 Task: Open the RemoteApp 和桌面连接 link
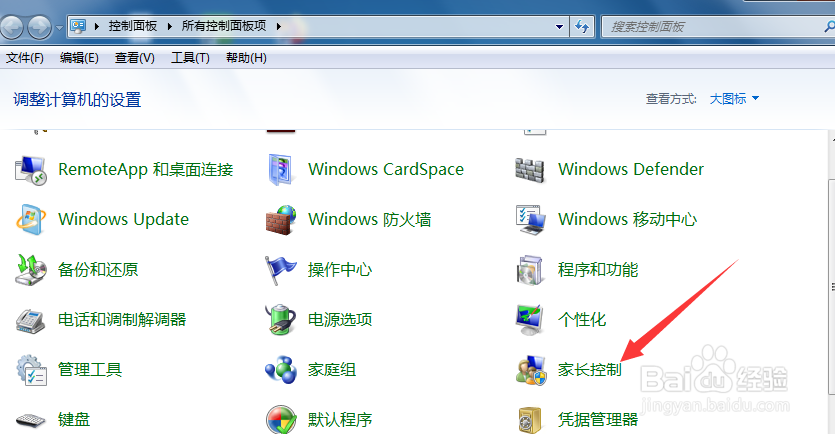pos(146,169)
